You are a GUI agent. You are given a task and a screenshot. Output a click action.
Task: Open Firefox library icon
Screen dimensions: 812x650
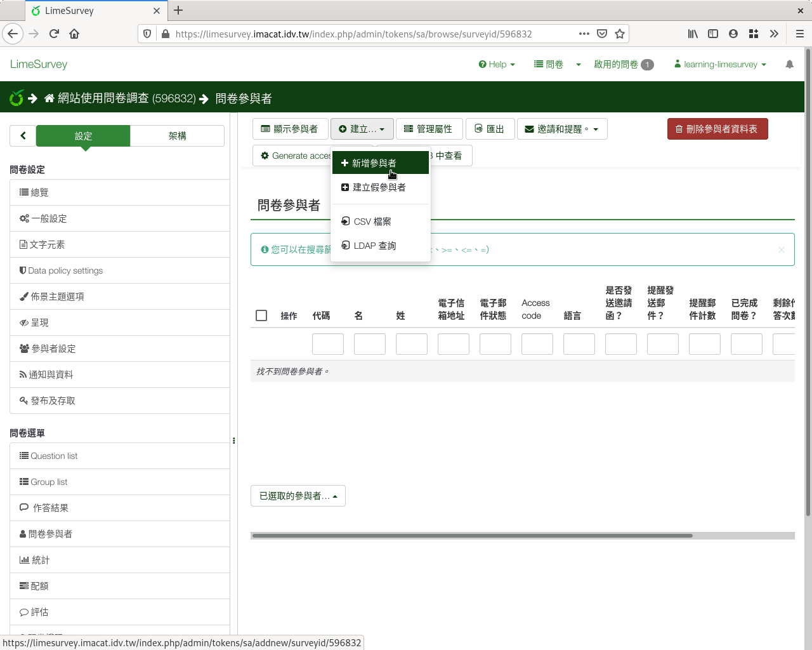pos(693,34)
